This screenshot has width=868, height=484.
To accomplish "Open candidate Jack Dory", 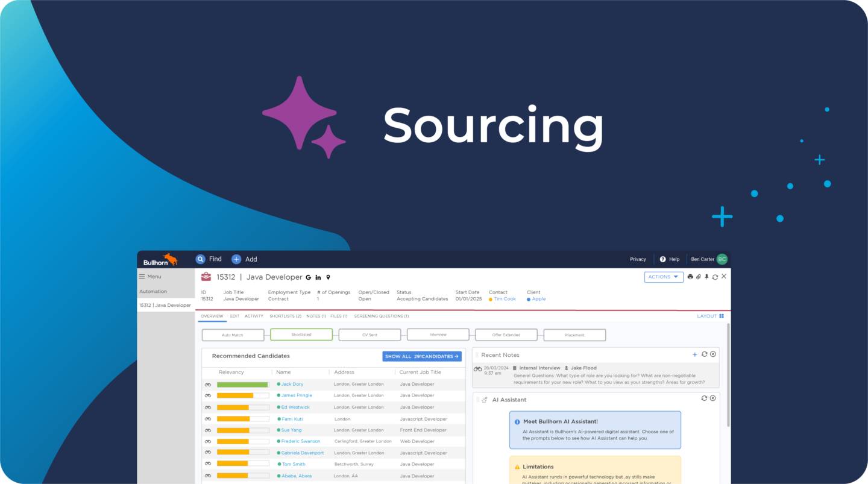I will (292, 385).
